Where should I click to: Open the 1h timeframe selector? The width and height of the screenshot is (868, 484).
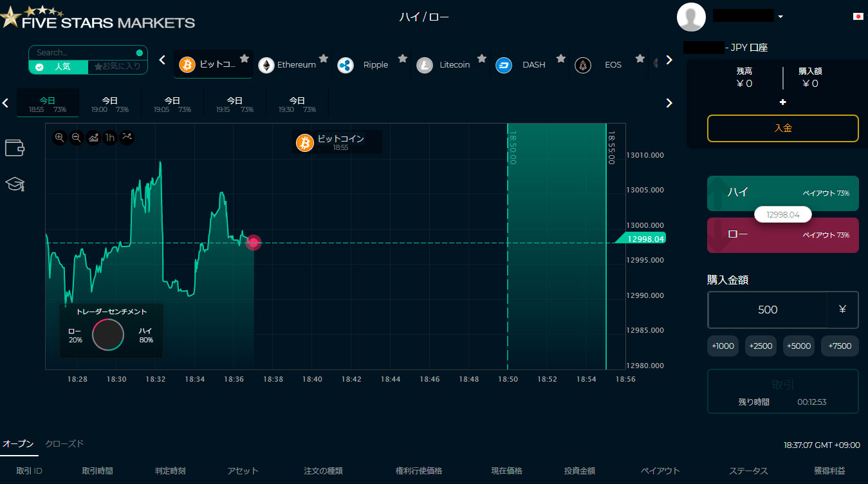(110, 137)
